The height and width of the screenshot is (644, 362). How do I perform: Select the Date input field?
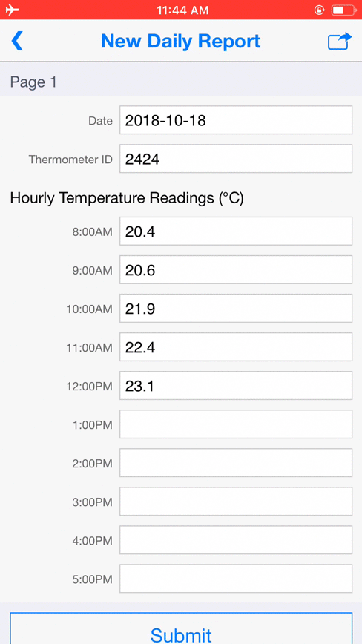click(x=236, y=120)
